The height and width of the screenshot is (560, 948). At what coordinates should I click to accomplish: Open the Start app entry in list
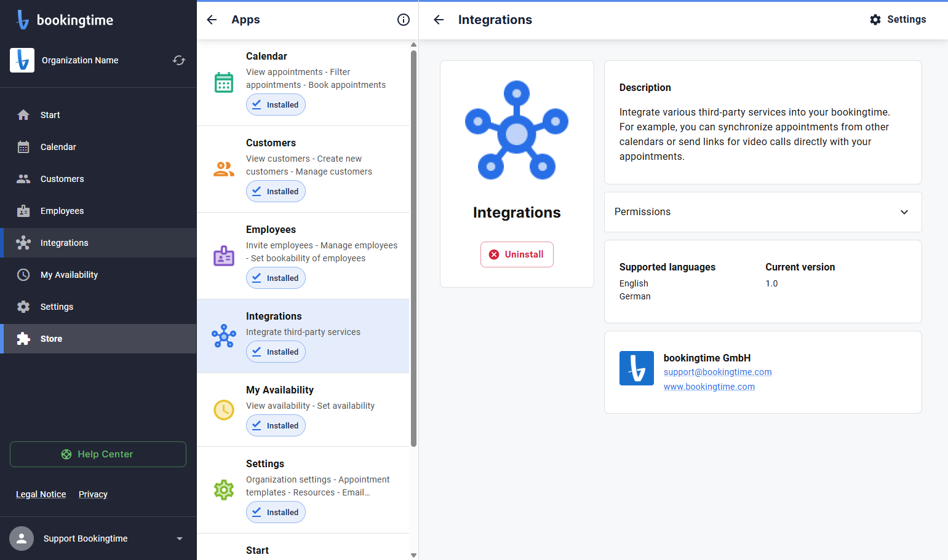(303, 547)
